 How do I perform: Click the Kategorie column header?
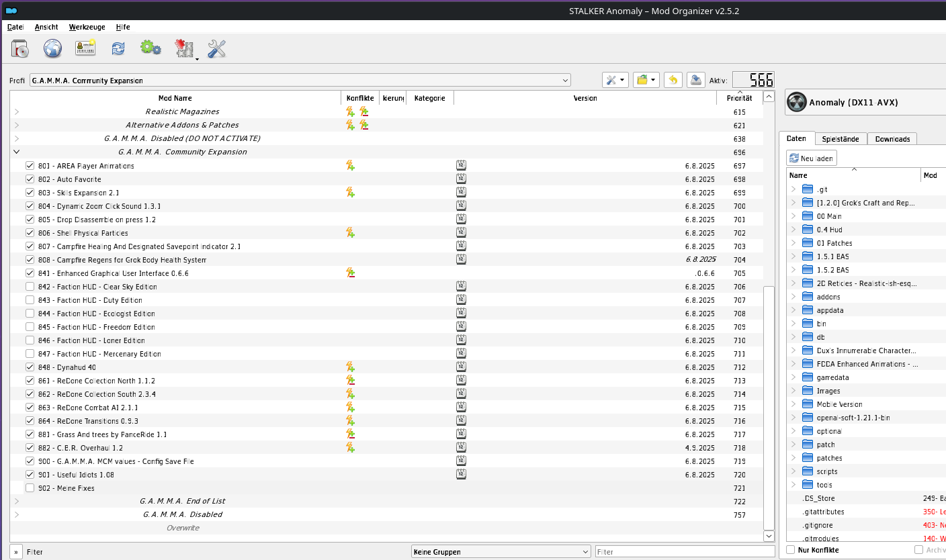(429, 98)
